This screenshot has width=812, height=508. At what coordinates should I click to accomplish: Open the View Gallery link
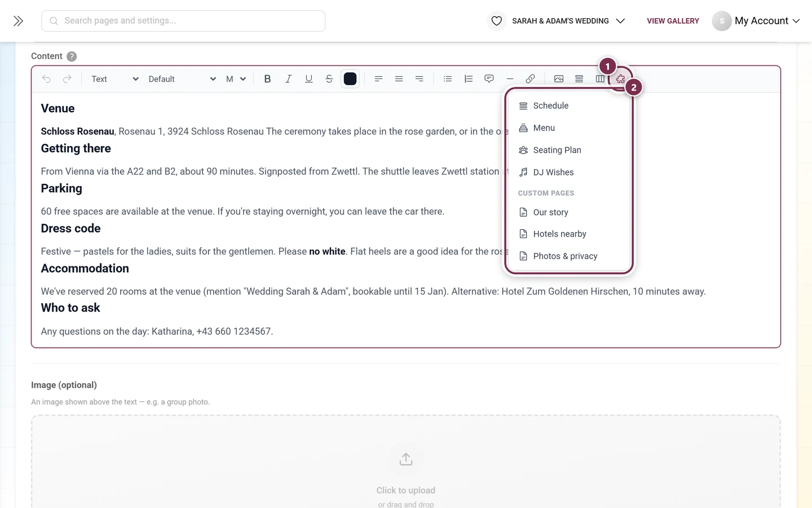tap(673, 21)
